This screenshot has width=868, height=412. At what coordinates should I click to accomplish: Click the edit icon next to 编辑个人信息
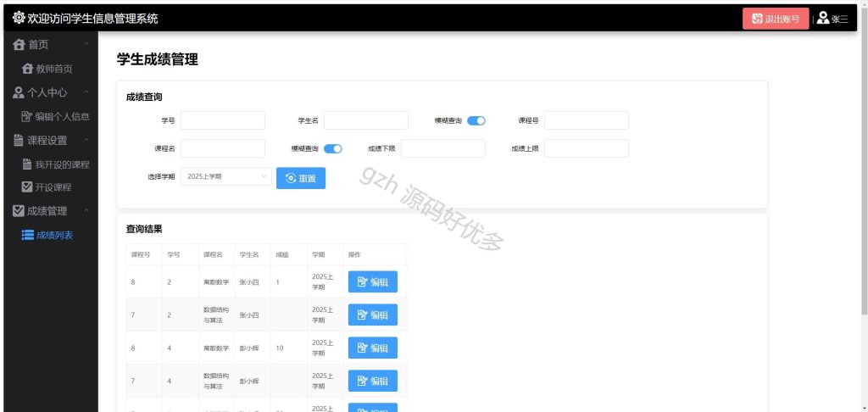(26, 116)
